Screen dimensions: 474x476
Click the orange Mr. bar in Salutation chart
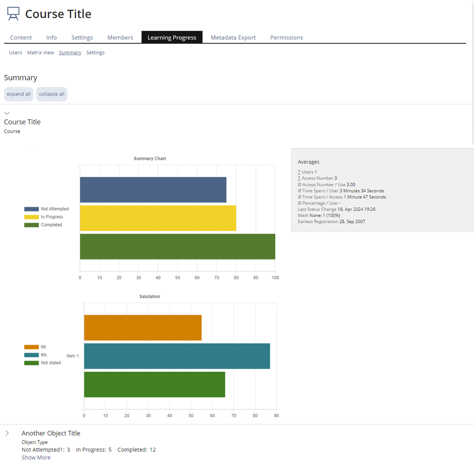click(143, 328)
